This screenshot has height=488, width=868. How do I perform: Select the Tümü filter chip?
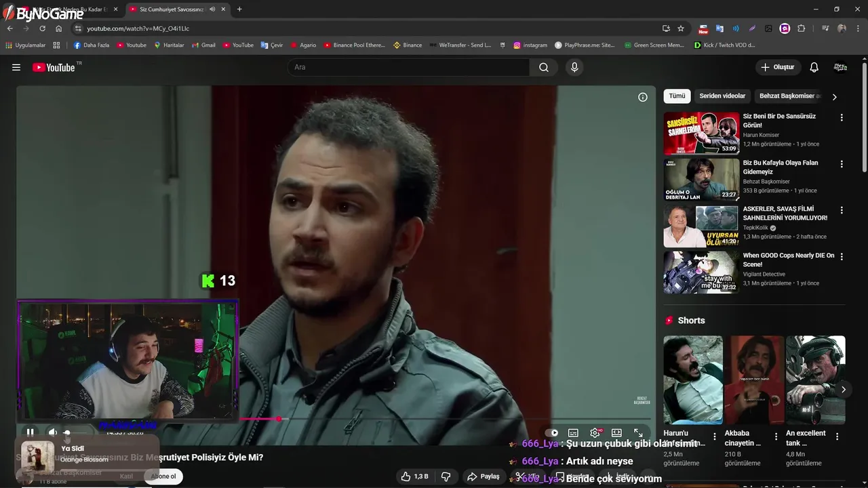(x=677, y=96)
